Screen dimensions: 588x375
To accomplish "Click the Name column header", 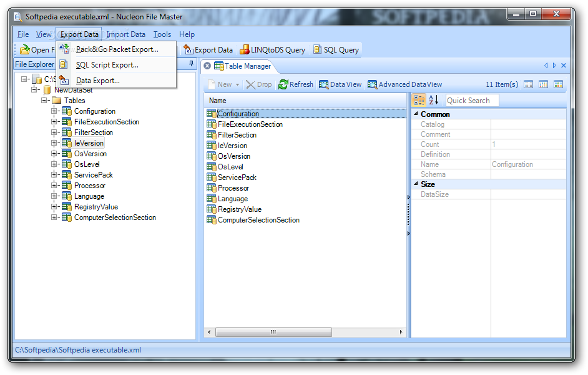I will [305, 101].
